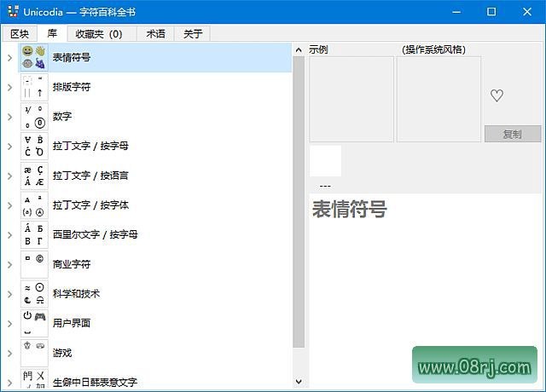Expand the 拉丁文字 / 按字体 node
Image resolution: width=546 pixels, height=392 pixels.
(x=9, y=205)
